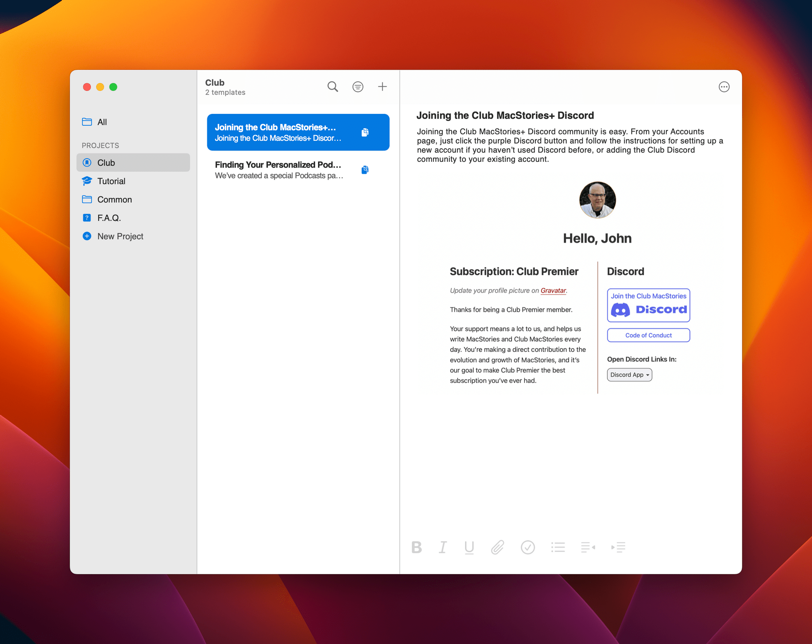Toggle italic formatting
This screenshot has height=644, width=812.
coord(443,547)
